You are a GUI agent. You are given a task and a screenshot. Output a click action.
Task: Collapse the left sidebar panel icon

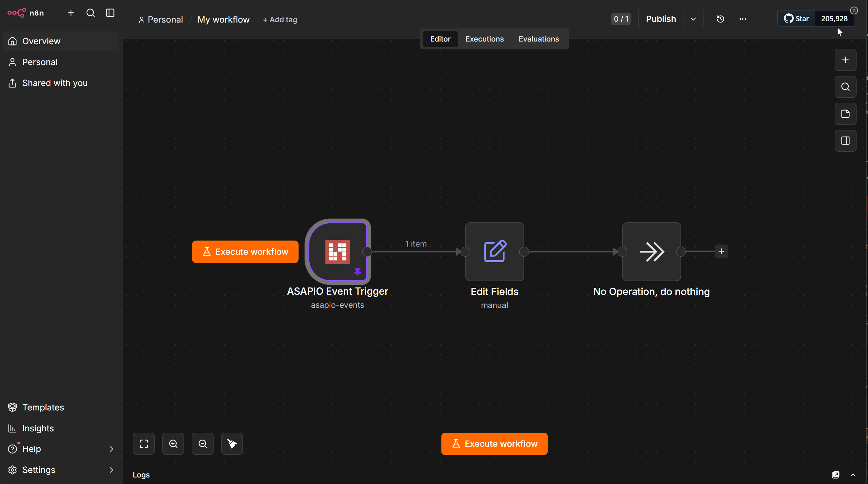[x=110, y=13]
